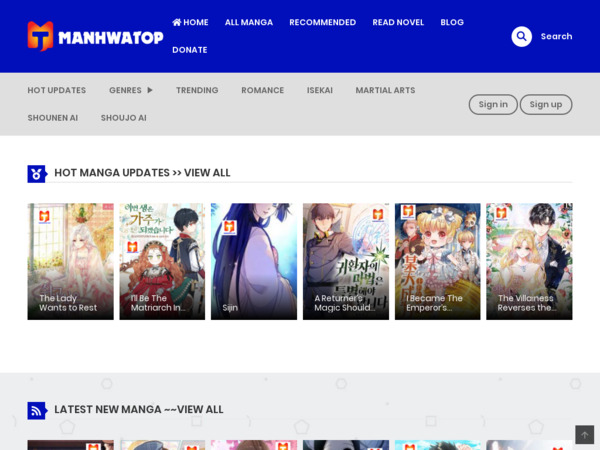Image resolution: width=600 pixels, height=450 pixels.
Task: Go to the Recommended page
Action: point(323,22)
